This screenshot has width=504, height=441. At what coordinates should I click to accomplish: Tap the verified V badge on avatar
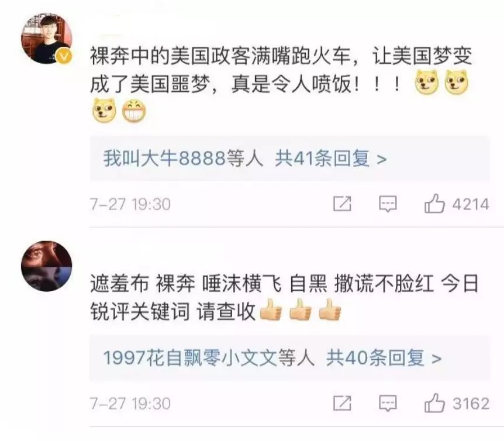(x=64, y=56)
